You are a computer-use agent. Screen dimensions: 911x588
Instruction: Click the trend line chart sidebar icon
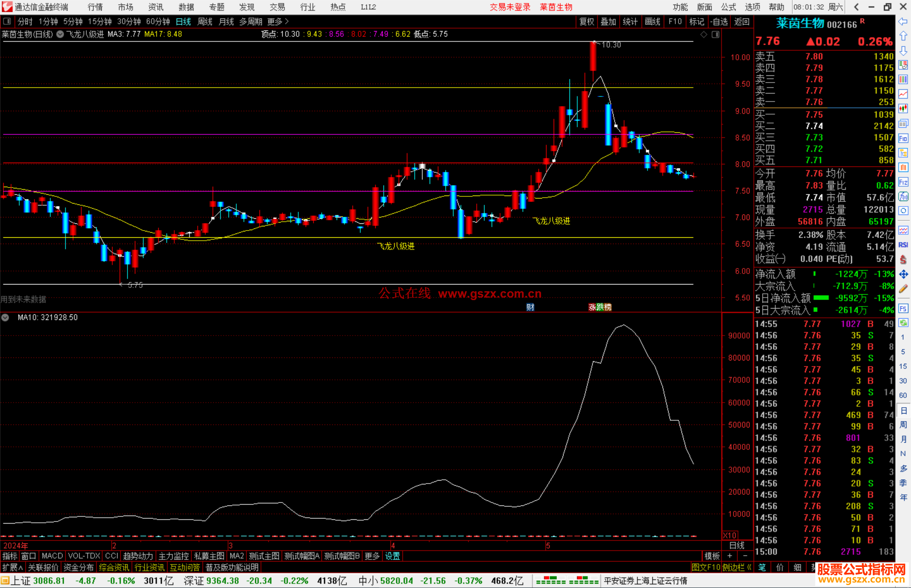click(903, 94)
